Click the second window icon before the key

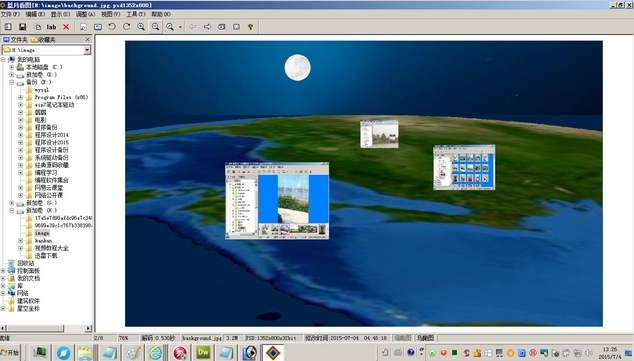pos(236,27)
